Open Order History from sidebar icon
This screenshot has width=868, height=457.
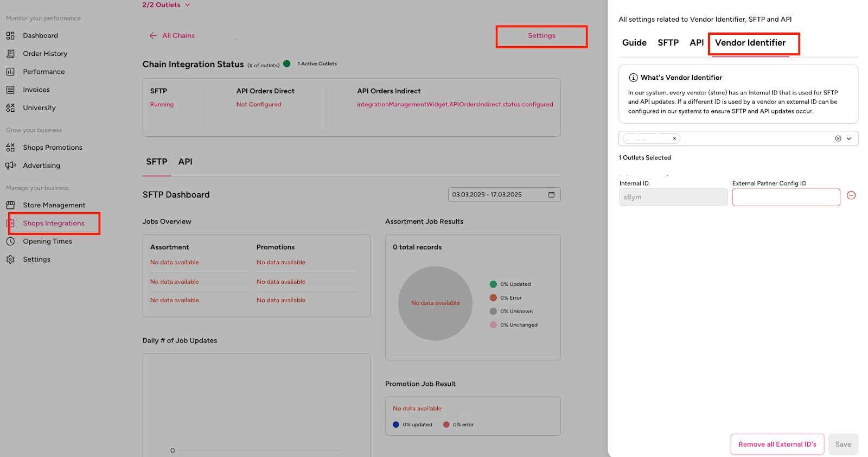point(10,54)
